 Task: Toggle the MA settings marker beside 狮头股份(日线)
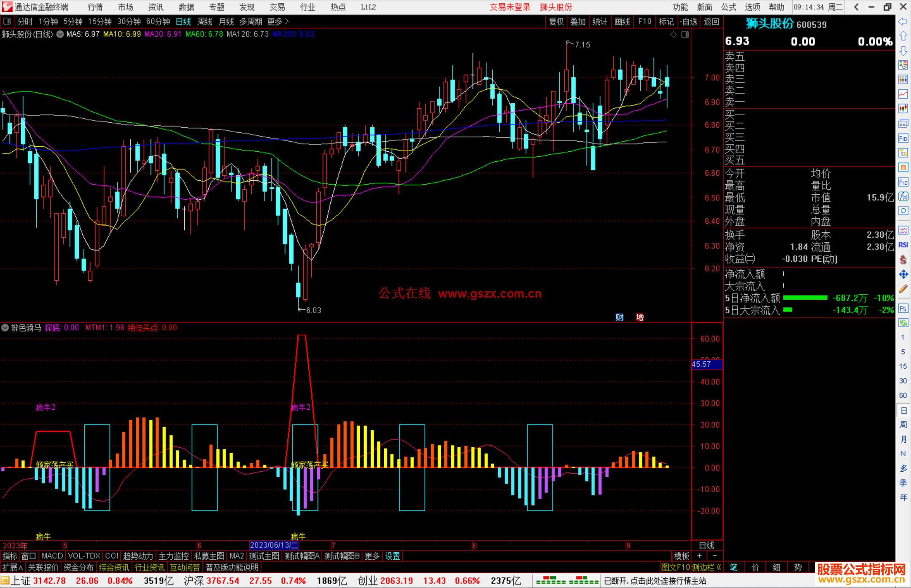(60, 34)
